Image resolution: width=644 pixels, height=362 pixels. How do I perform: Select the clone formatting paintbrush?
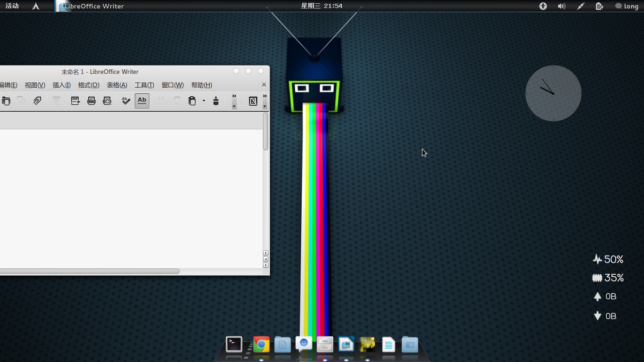(x=216, y=101)
